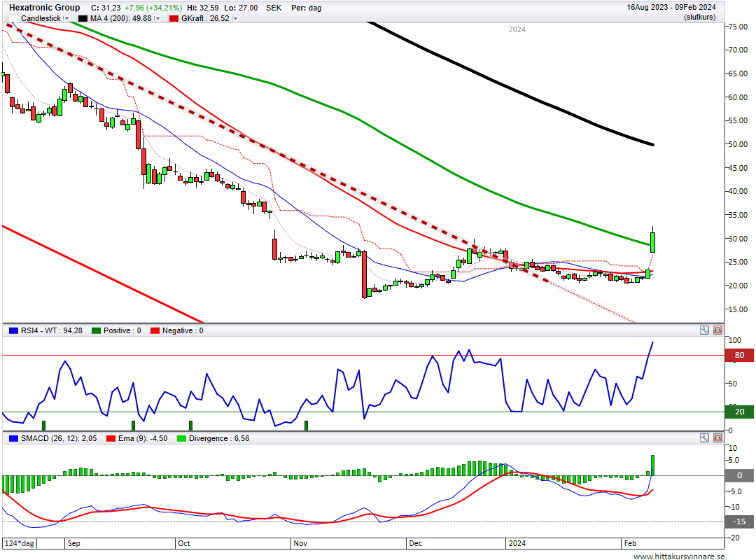Click the green Positive legend swatch
The image size is (756, 560).
(97, 330)
